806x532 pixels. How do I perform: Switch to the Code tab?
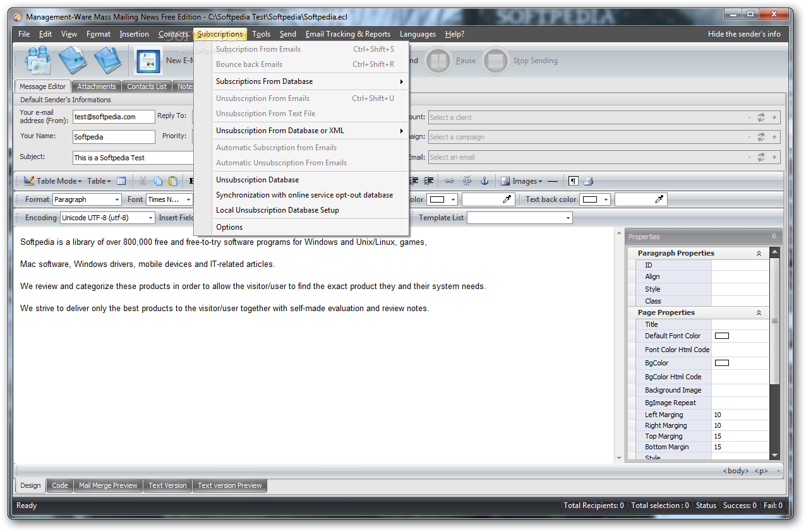[60, 485]
